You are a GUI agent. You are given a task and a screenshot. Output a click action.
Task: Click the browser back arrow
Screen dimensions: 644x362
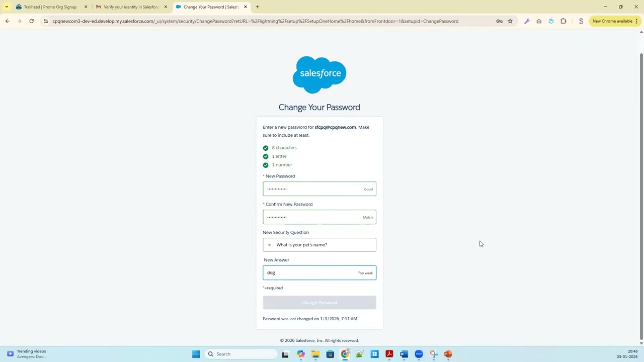(x=7, y=21)
